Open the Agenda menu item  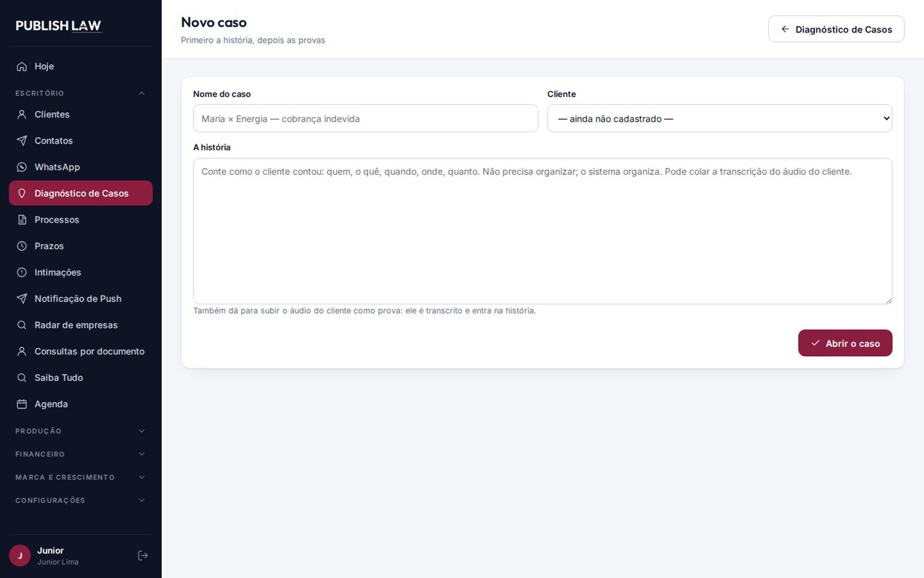(81, 405)
